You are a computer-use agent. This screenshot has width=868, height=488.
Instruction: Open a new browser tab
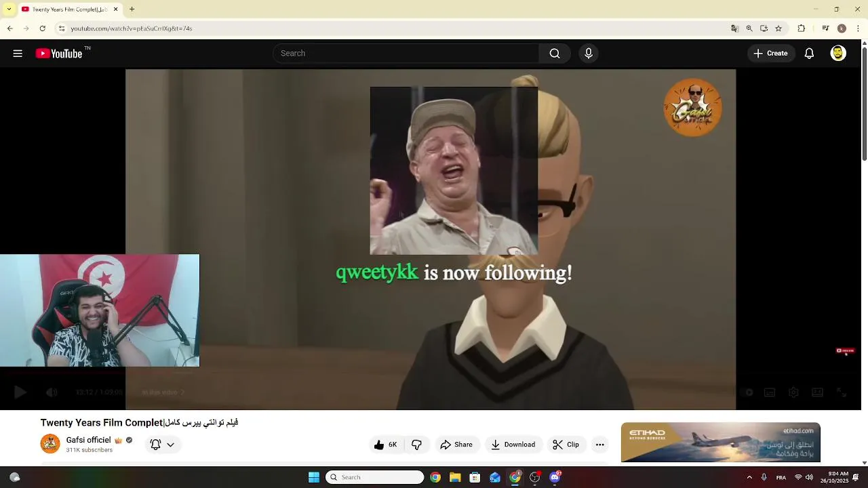click(132, 9)
